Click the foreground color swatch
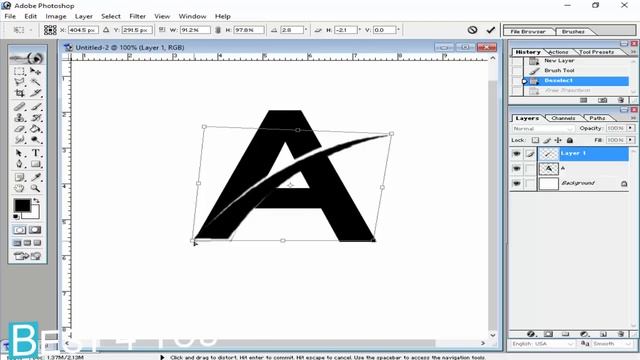The width and height of the screenshot is (640, 360). (22, 205)
